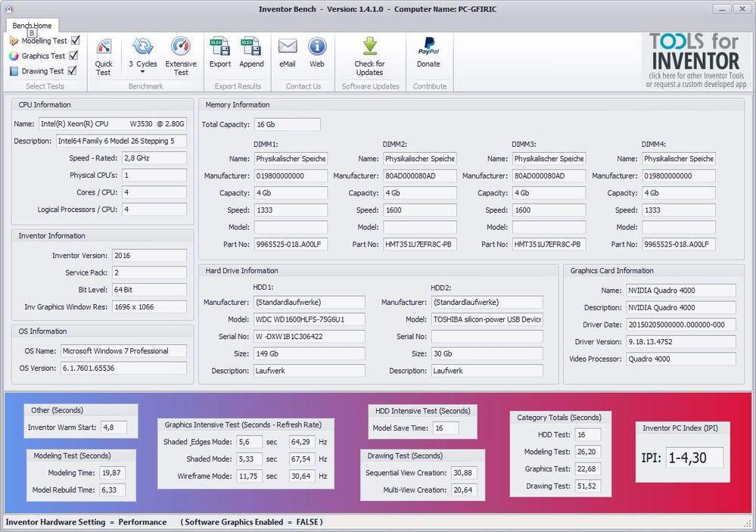
Task: Select Video Processor Quadro 4000 field
Action: click(681, 359)
